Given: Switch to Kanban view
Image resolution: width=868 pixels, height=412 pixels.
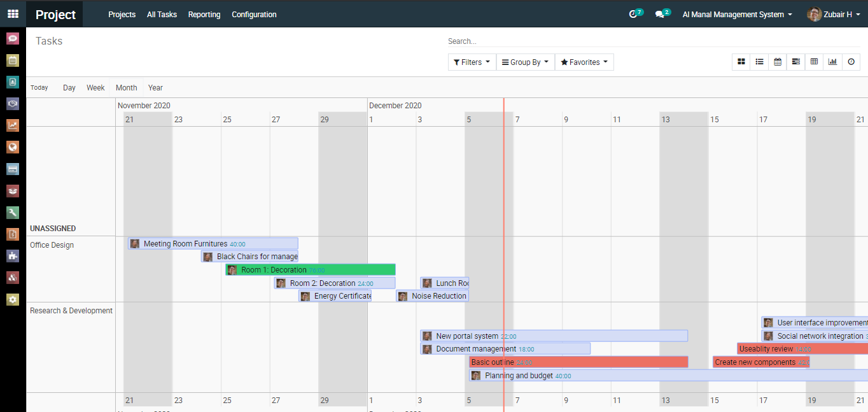Looking at the screenshot, I should point(741,62).
